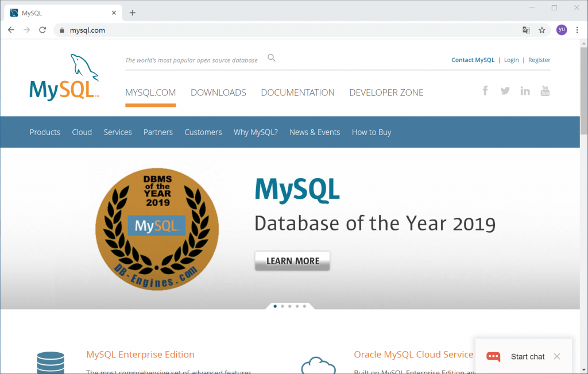
Task: Open MySQL's Twitter page icon
Action: 505,91
